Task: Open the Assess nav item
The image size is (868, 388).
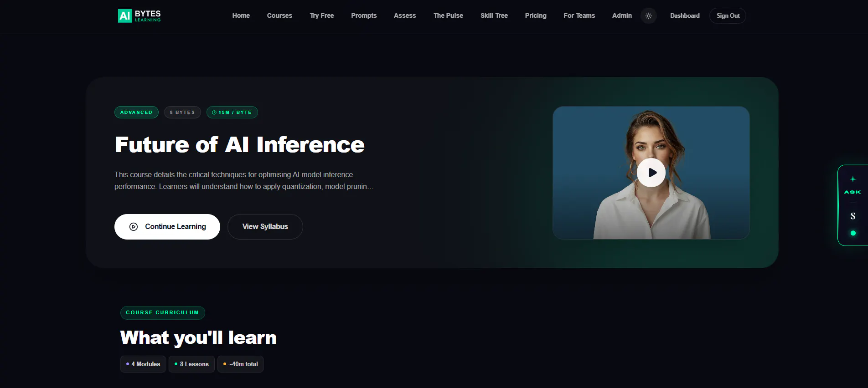Action: point(405,15)
